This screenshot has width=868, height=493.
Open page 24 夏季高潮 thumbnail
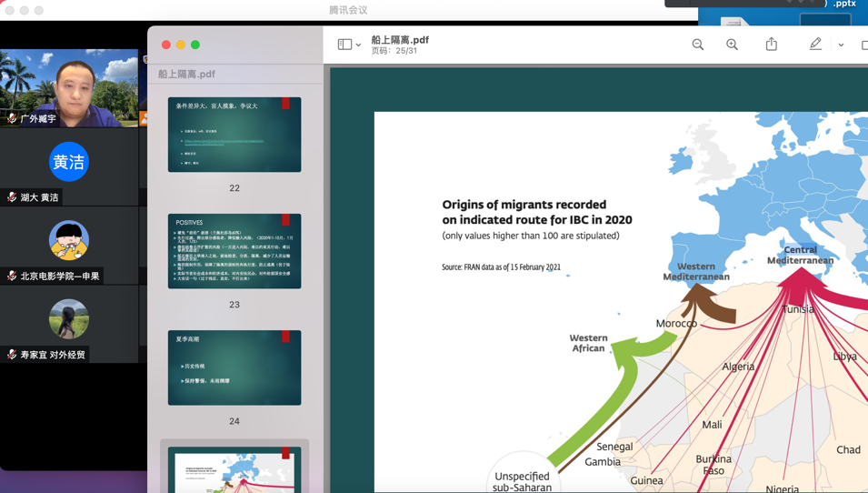click(x=234, y=367)
